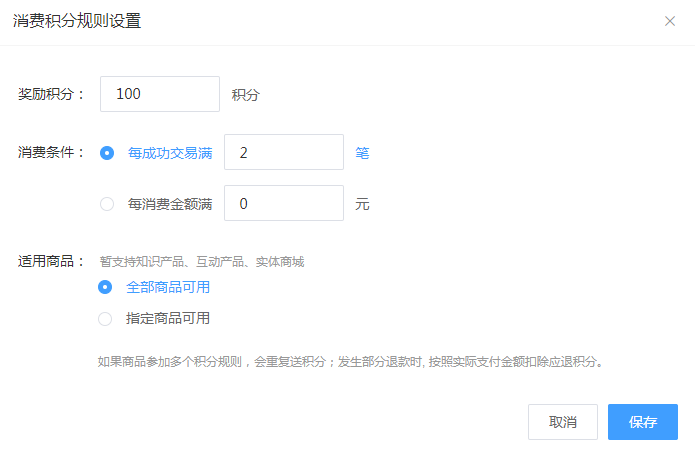The image size is (695, 456).
Task: Click the 笔 unit text
Action: 362,153
